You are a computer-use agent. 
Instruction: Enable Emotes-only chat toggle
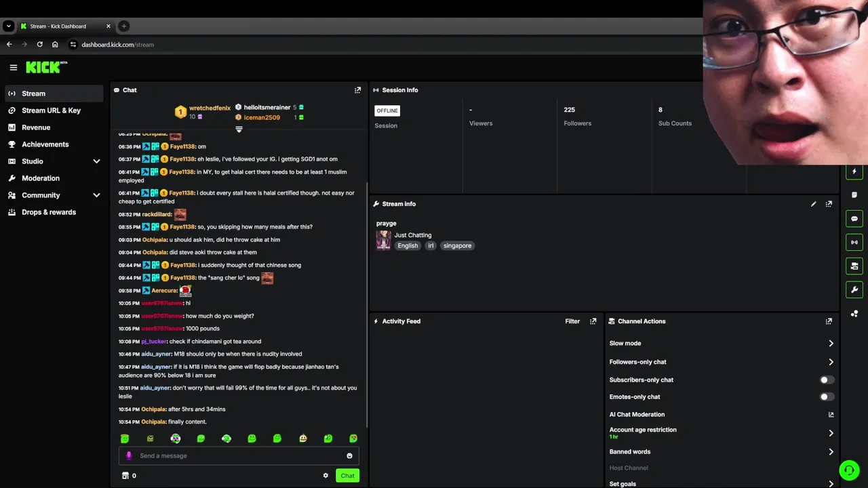pos(827,397)
